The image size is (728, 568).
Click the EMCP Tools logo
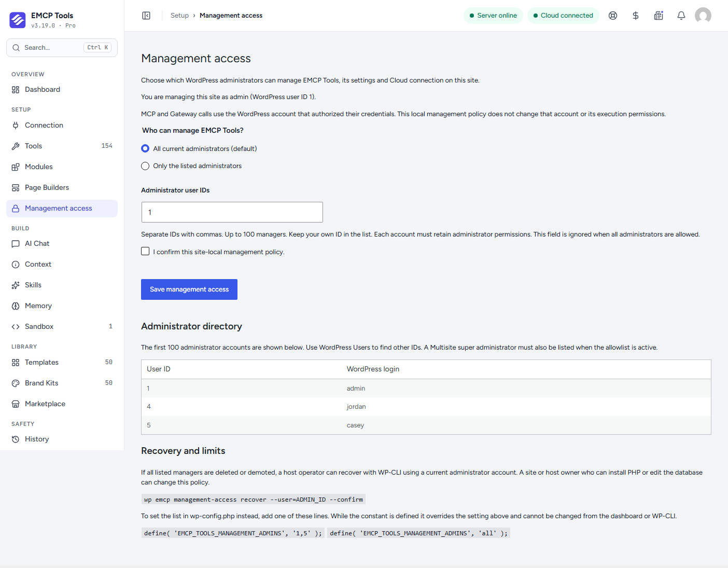tap(18, 20)
